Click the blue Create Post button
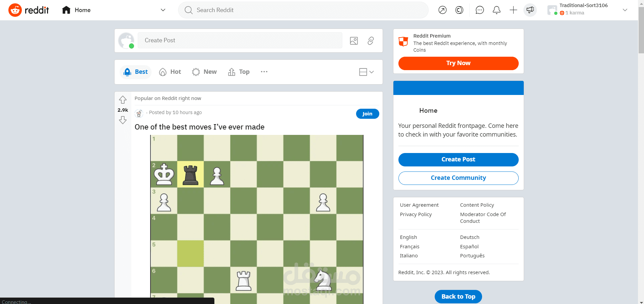Image resolution: width=644 pixels, height=304 pixels. point(458,159)
